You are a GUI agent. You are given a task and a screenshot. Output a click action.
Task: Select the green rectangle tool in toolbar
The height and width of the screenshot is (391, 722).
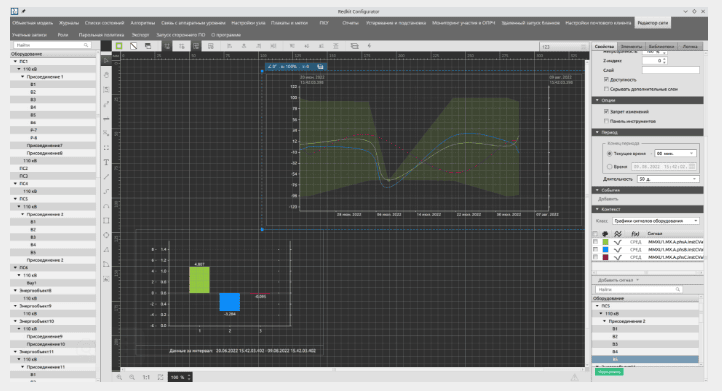click(119, 46)
